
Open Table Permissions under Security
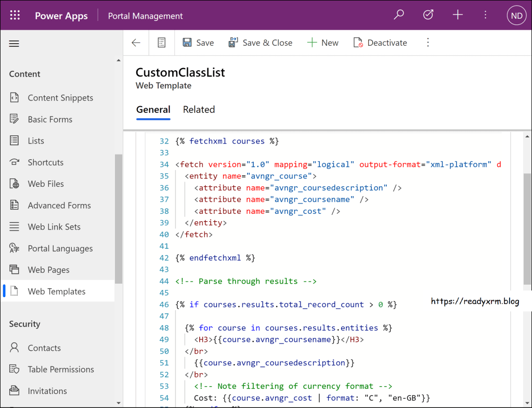[61, 369]
